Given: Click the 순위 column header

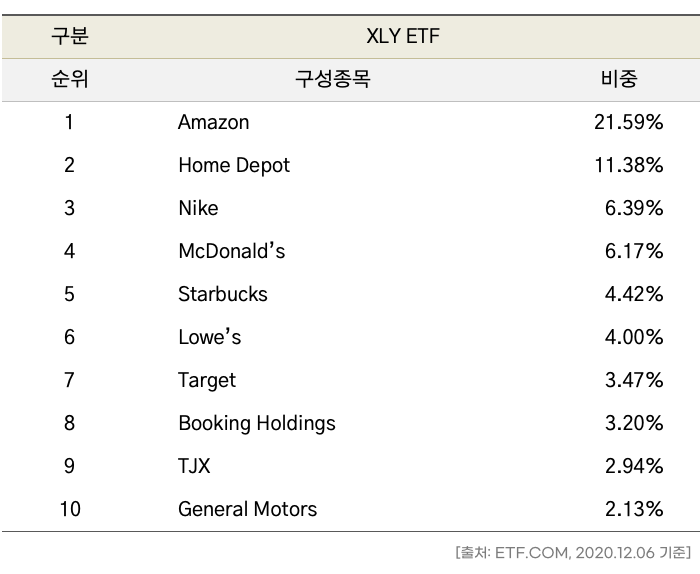Looking at the screenshot, I should 69,79.
